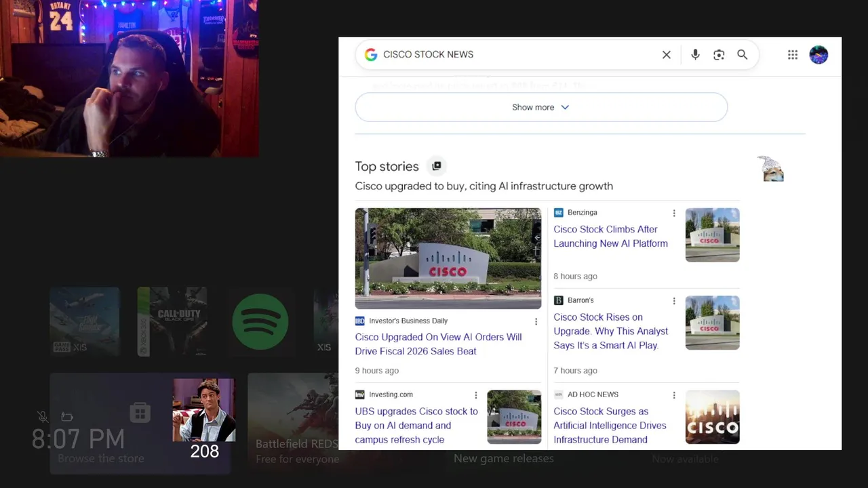The height and width of the screenshot is (488, 868).
Task: Open Barron's story Cisco thumbnail
Action: pyautogui.click(x=712, y=323)
